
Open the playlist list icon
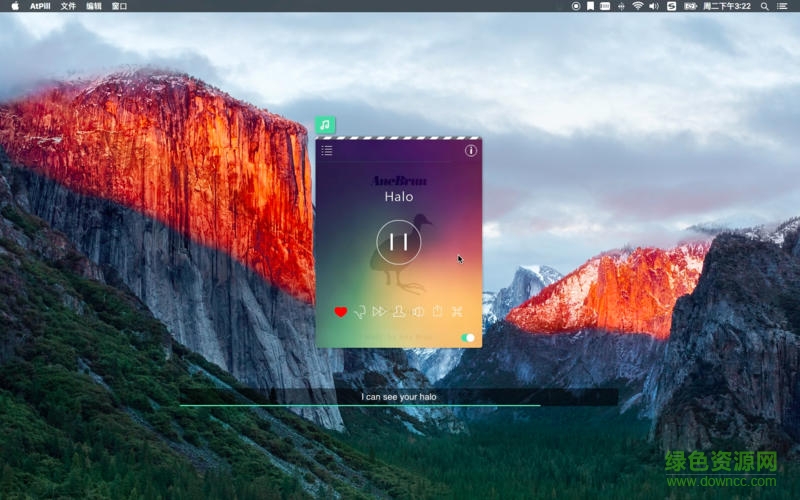coord(327,151)
